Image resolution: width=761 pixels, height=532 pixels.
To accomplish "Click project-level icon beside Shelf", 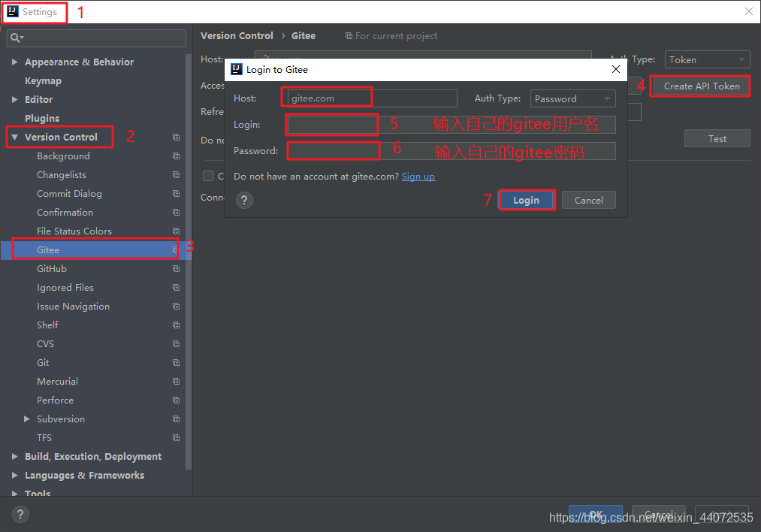I will click(x=177, y=325).
